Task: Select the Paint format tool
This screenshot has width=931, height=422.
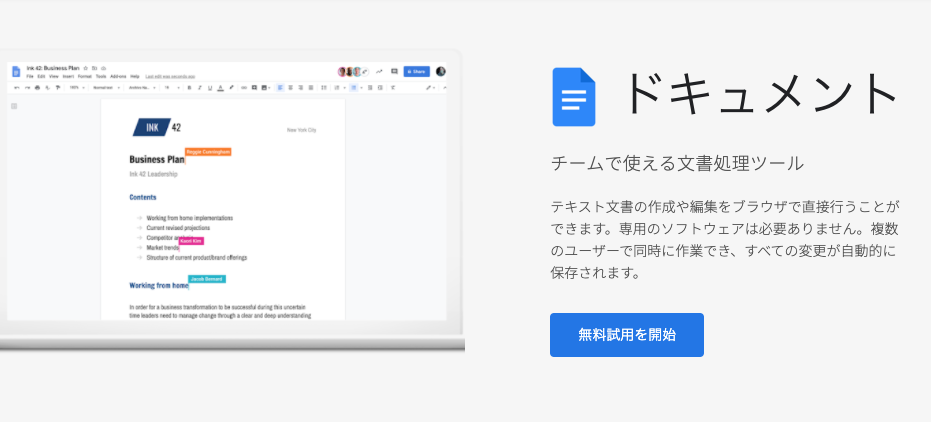Action: [x=58, y=88]
